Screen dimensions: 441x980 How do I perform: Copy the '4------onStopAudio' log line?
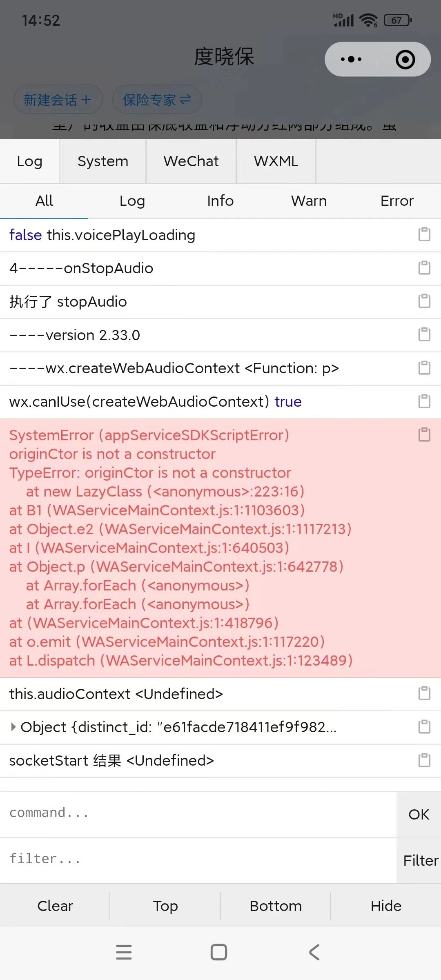[424, 268]
